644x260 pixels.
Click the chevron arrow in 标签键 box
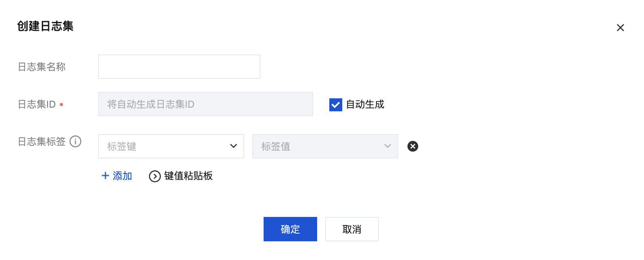click(234, 146)
